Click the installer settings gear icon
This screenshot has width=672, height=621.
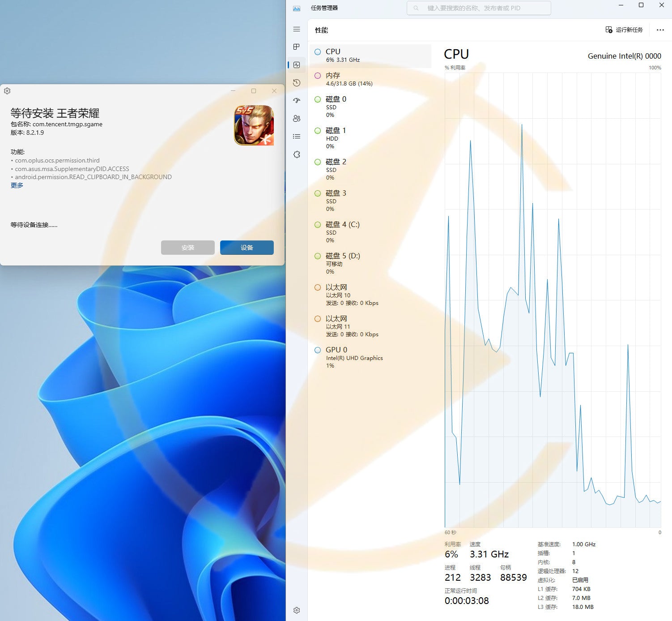(x=7, y=91)
